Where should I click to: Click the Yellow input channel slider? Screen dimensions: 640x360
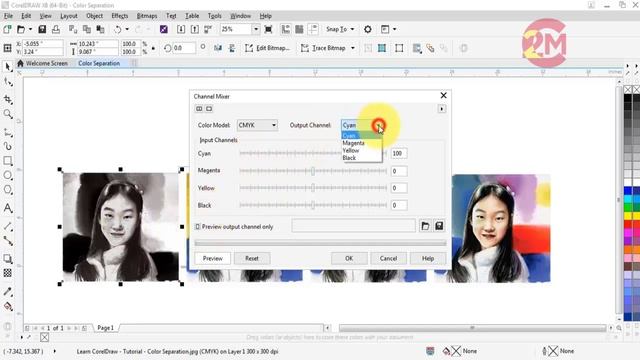pos(313,188)
